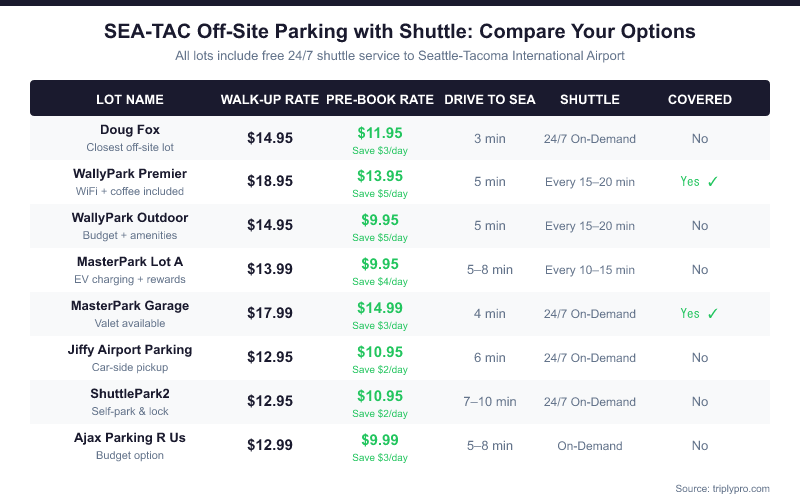Click WallyPark Premier's $18.95 walk-up rate
The image size is (800, 500).
(x=270, y=182)
